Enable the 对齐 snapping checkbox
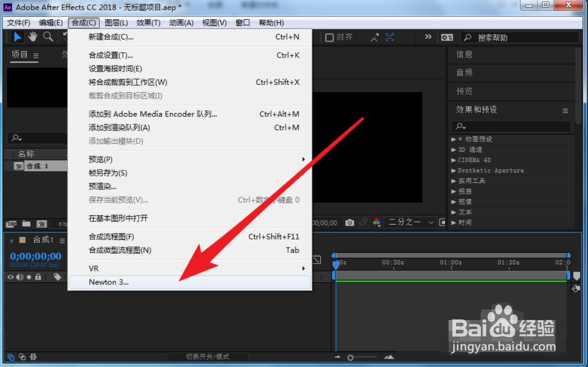The width and height of the screenshot is (588, 367). pyautogui.click(x=330, y=37)
